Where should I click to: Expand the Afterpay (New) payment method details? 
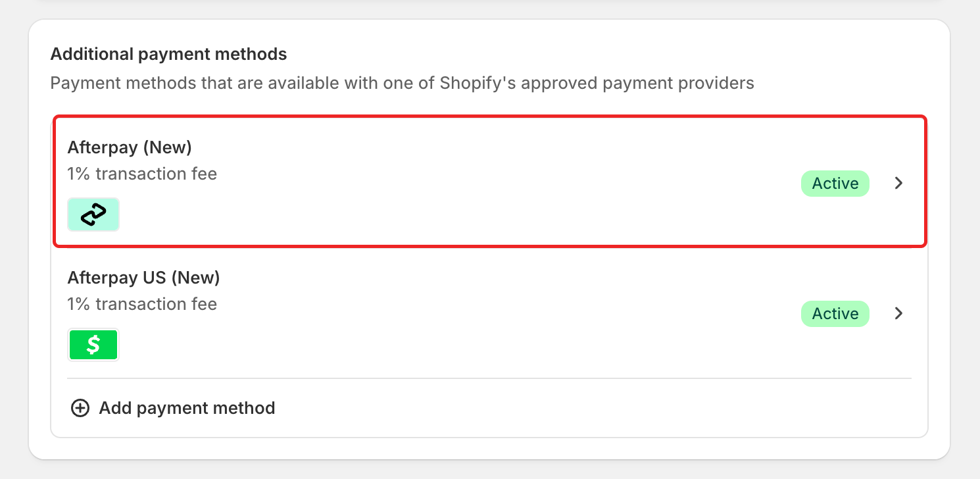[x=898, y=183]
